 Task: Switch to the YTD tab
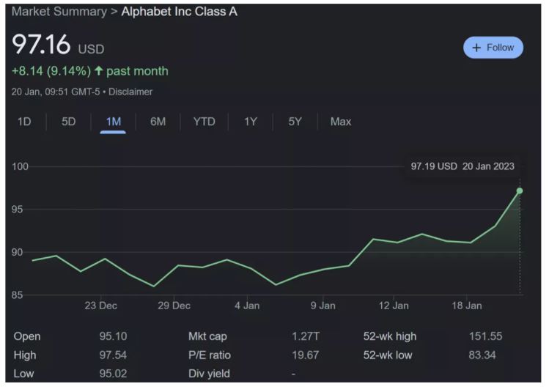[204, 122]
